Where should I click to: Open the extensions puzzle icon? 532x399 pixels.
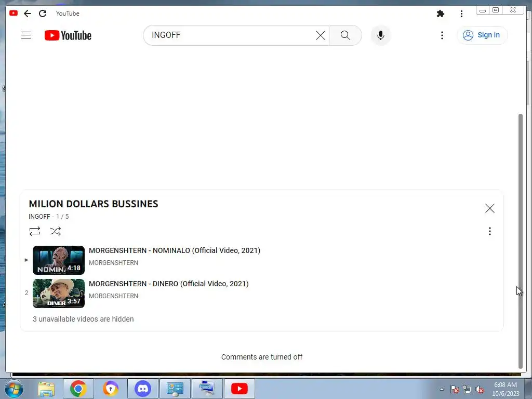pos(441,14)
